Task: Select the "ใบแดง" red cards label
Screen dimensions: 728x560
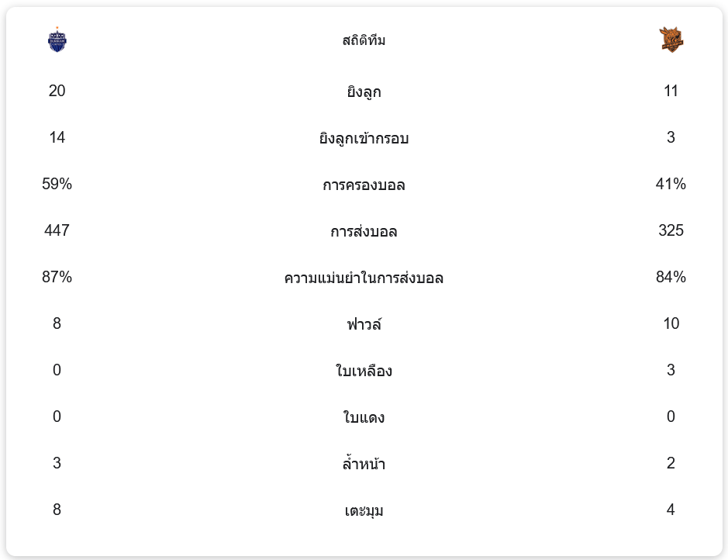Action: pos(364,418)
